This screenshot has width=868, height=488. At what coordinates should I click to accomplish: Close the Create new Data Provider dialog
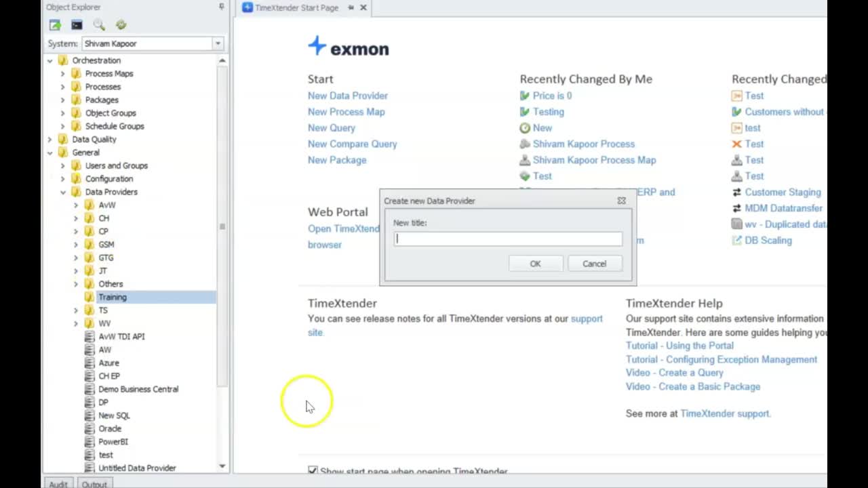tap(621, 201)
